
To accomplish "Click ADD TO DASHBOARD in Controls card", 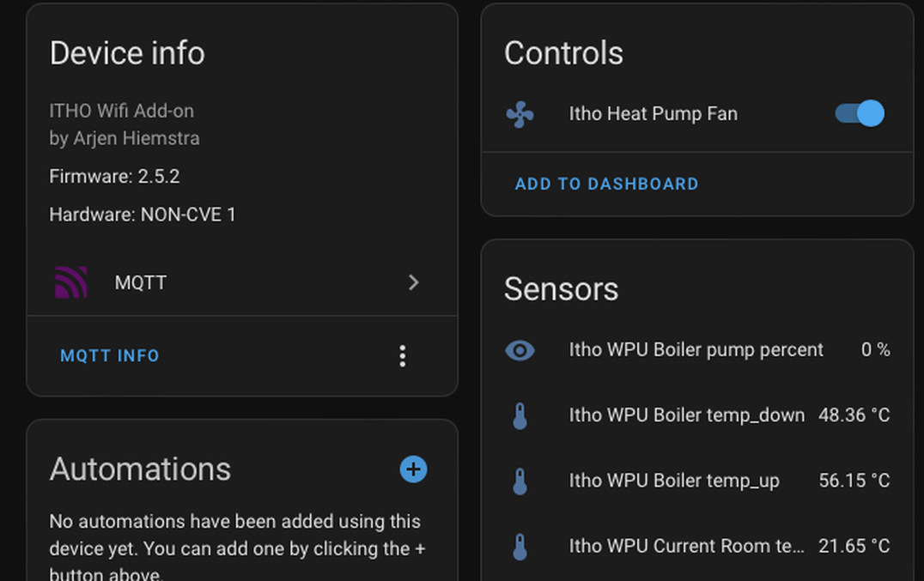I will (x=607, y=184).
